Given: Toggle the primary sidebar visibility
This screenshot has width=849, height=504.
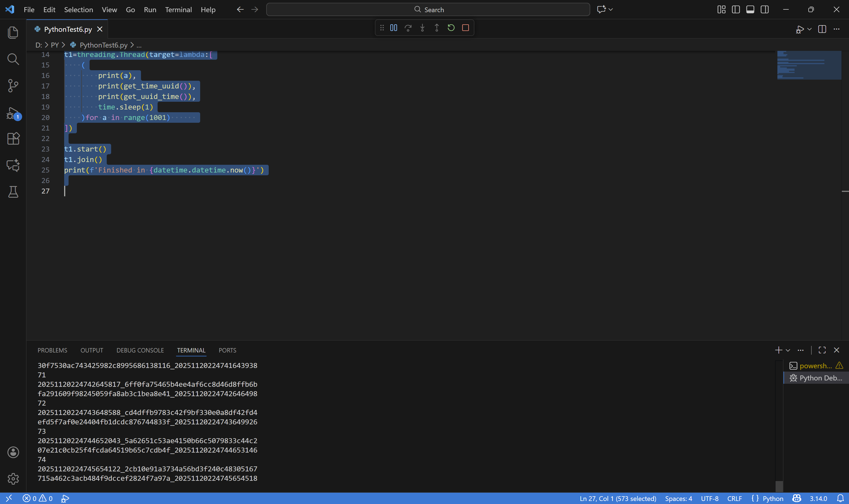Looking at the screenshot, I should [736, 9].
